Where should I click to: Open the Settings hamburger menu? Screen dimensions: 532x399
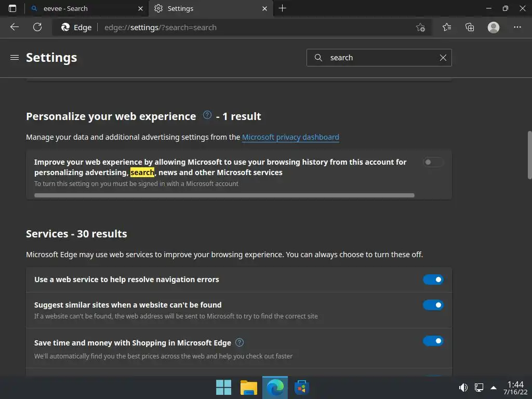click(15, 58)
